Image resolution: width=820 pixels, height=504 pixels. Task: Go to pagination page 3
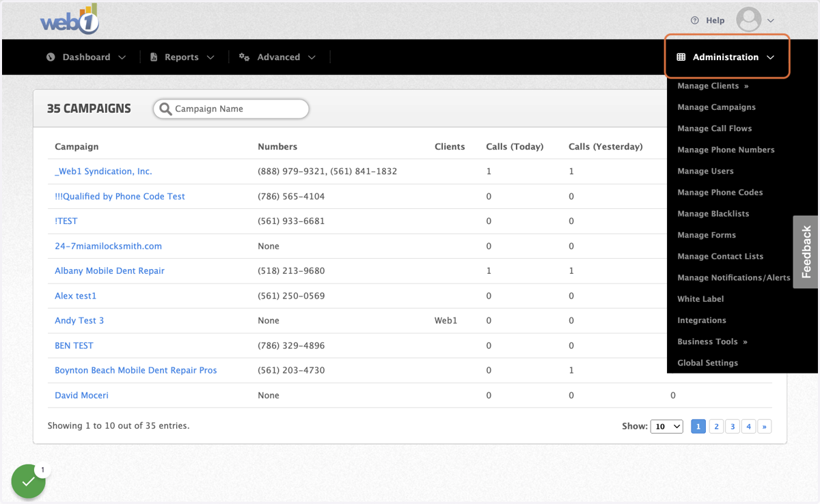tap(733, 426)
